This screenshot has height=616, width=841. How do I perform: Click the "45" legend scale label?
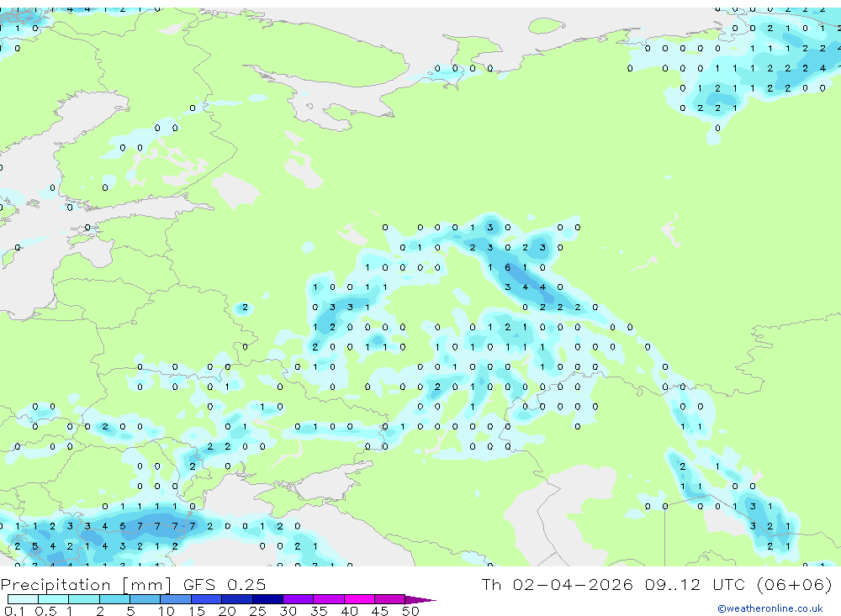(x=380, y=611)
